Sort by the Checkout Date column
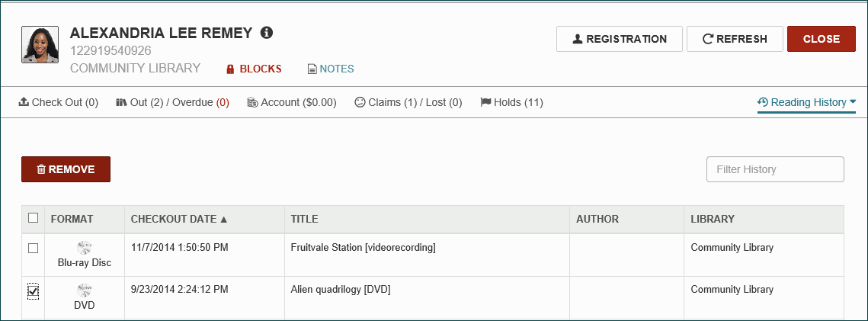The width and height of the screenshot is (868, 321). 179,219
